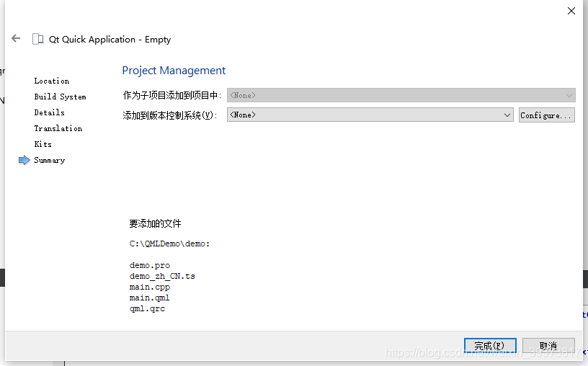Select the Details step
The width and height of the screenshot is (588, 366).
50,112
